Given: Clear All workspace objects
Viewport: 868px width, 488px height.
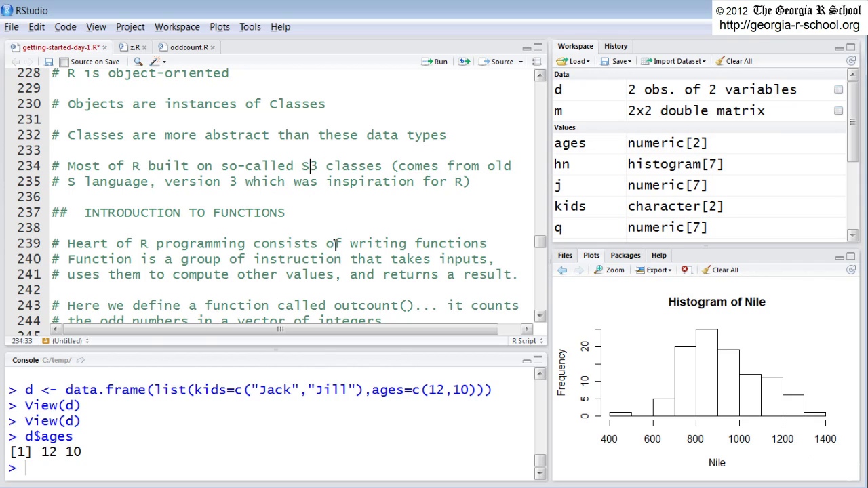Looking at the screenshot, I should click(734, 61).
